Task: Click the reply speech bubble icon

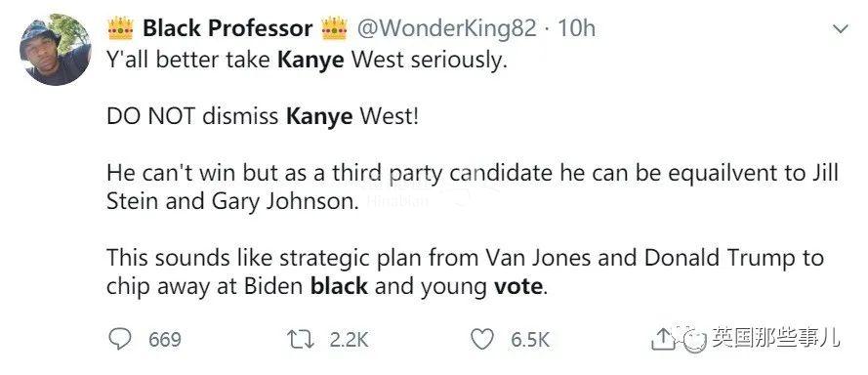Action: [119, 339]
